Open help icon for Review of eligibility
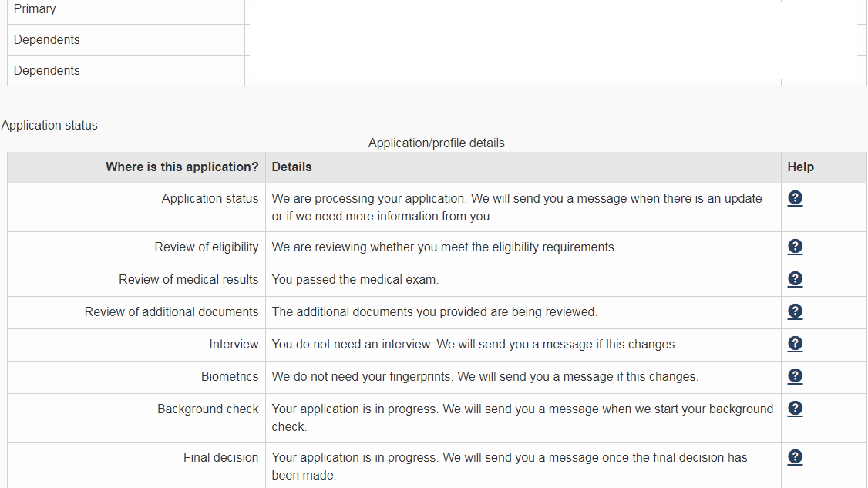This screenshot has height=488, width=868. (795, 247)
